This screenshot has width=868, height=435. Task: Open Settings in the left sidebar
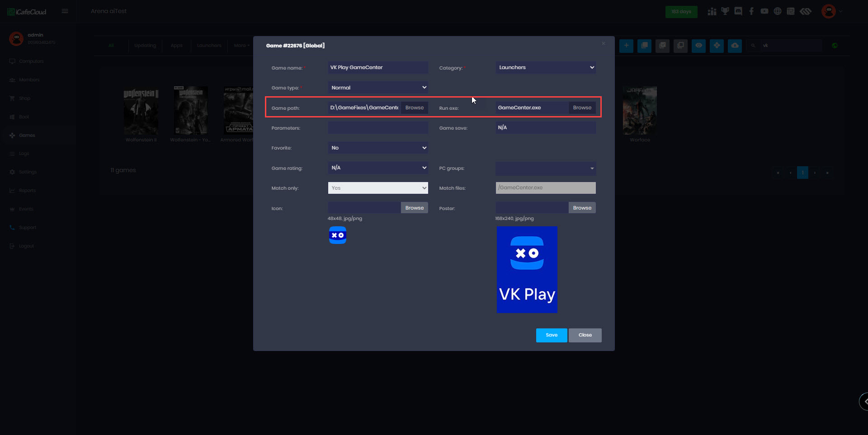coord(28,172)
